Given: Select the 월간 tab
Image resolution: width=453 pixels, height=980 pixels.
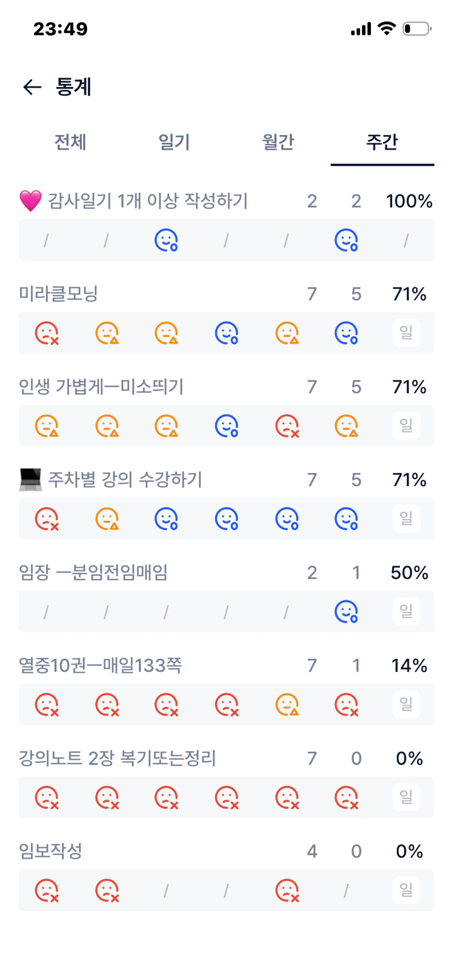Looking at the screenshot, I should 278,142.
